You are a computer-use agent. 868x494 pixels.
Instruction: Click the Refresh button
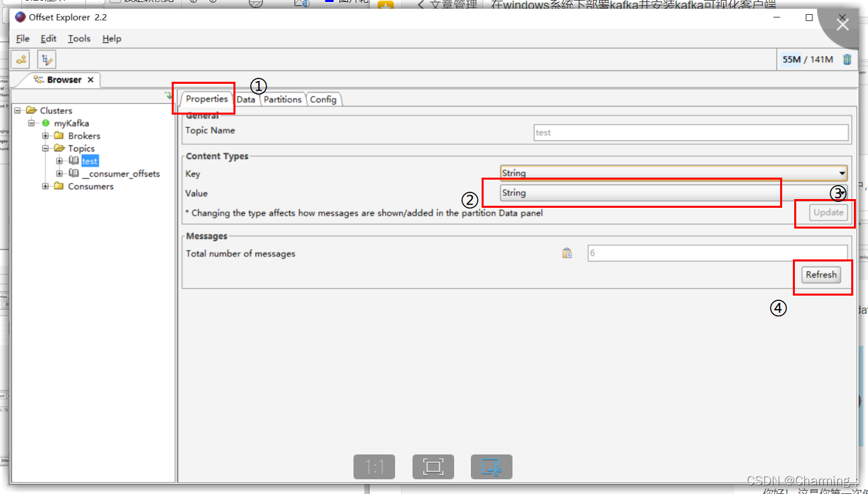[x=821, y=275]
